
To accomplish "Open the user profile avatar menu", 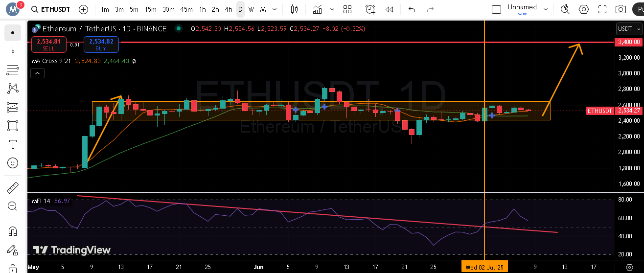I will (x=13, y=9).
